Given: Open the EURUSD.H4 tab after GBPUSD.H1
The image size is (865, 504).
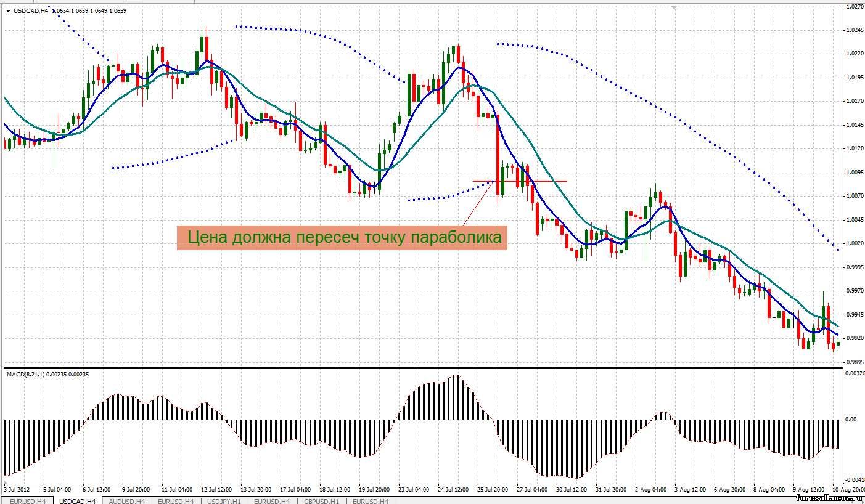Looking at the screenshot, I should pos(370,500).
